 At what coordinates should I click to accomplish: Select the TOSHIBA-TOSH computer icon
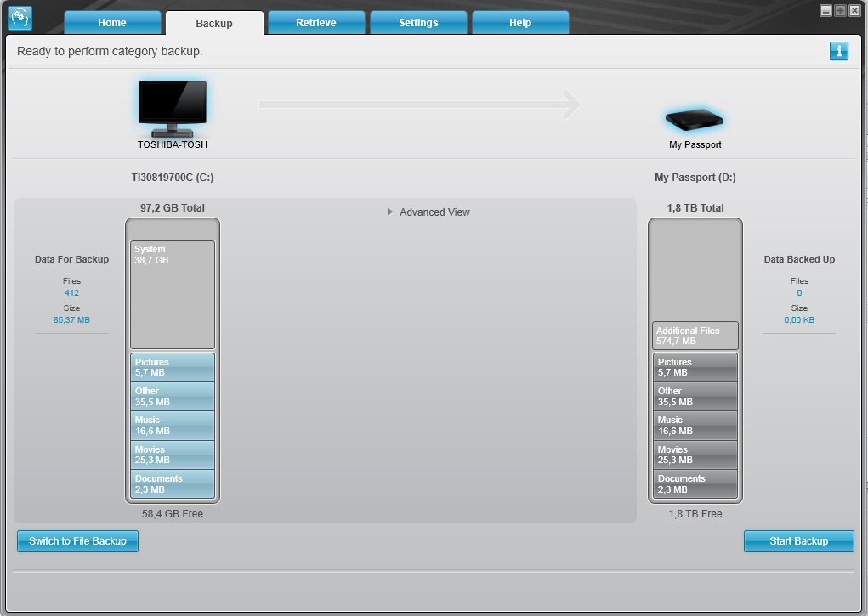click(x=173, y=109)
